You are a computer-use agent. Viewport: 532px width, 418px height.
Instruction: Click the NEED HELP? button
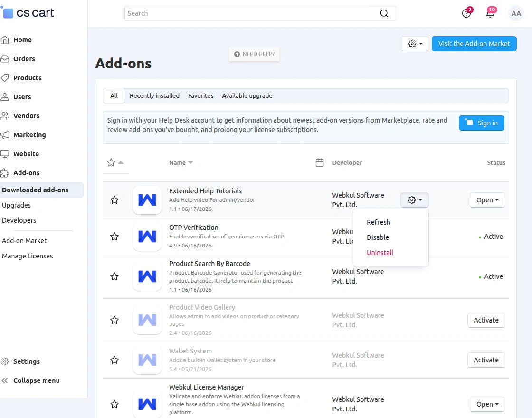(254, 54)
